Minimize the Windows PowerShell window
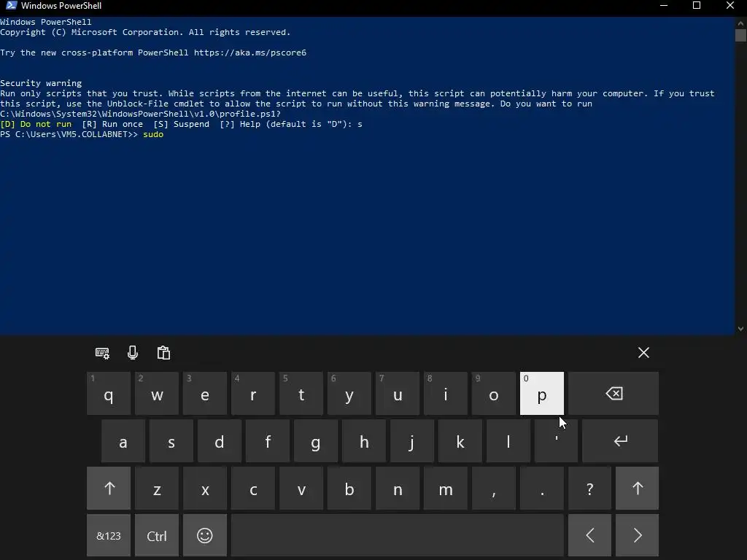The width and height of the screenshot is (747, 560). pos(664,6)
